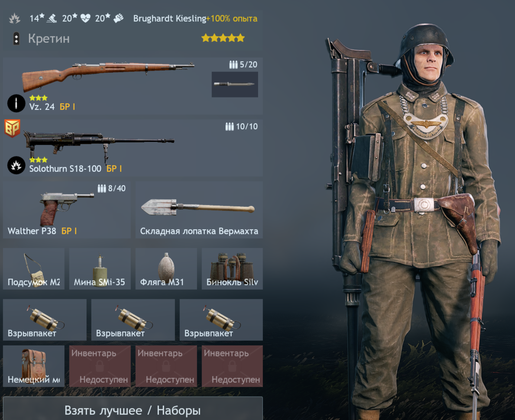Click the Brughardt Kiesling soldier name

point(169,18)
